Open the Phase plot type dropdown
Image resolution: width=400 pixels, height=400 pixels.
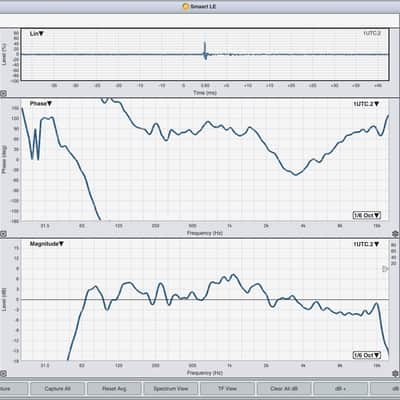pos(41,104)
